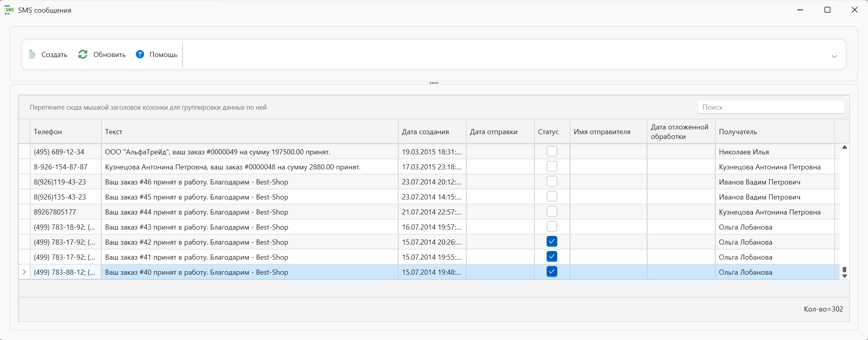Sort by the Текст column header
The height and width of the screenshot is (340, 868).
(x=250, y=131)
